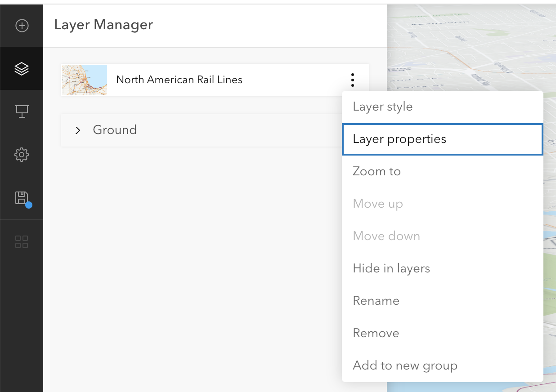Click the Save scene disk icon
The height and width of the screenshot is (392, 556).
tap(22, 198)
